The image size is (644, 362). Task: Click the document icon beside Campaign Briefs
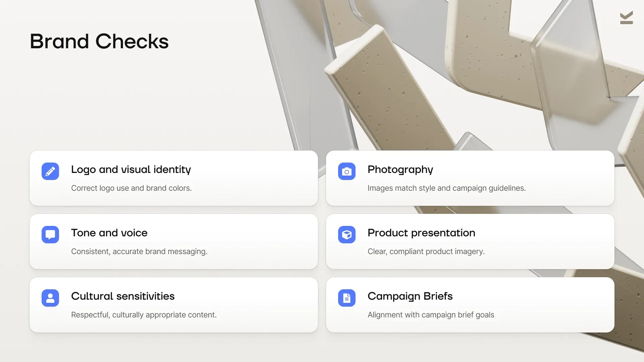click(347, 298)
